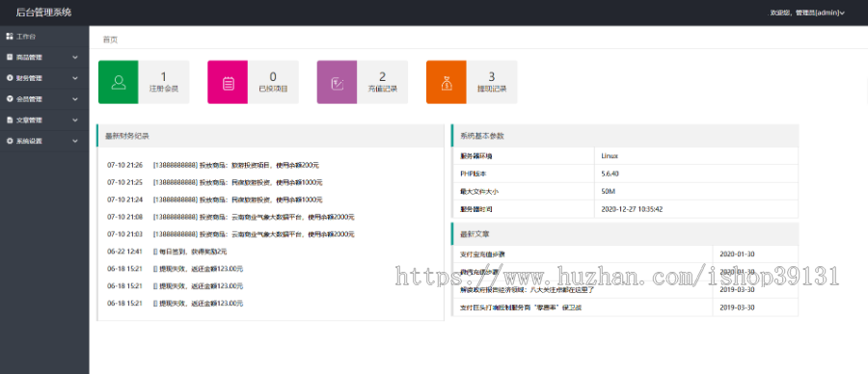Viewport: 868px width, 374px height.
Task: Select the 07-10 21:26 finance record
Action: tap(213, 165)
